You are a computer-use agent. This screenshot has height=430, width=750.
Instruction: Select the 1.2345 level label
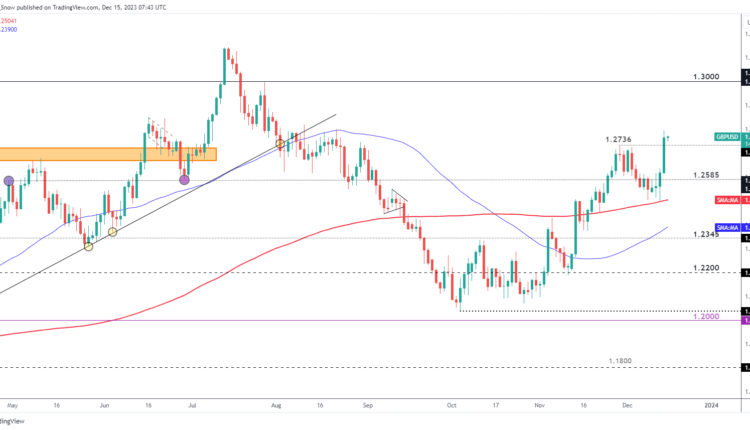[x=705, y=233]
